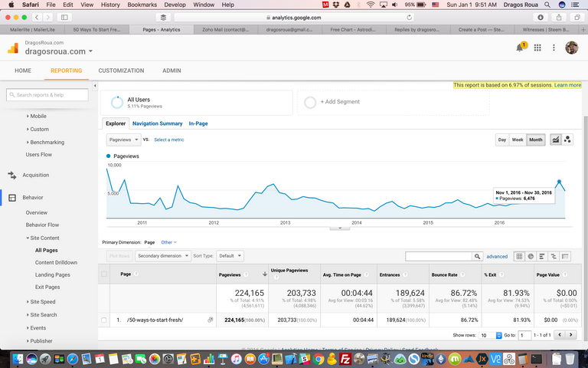588x368 pixels.
Task: Select the data table view icon
Action: [520, 256]
